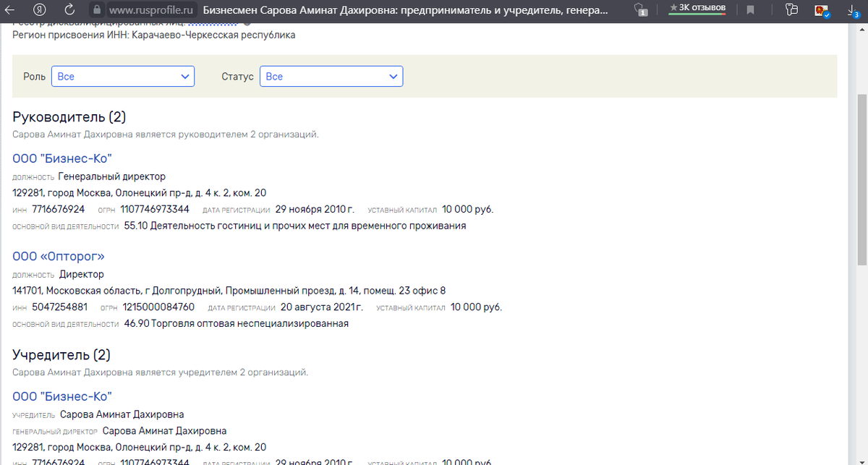Open the Роль dropdown

click(122, 75)
